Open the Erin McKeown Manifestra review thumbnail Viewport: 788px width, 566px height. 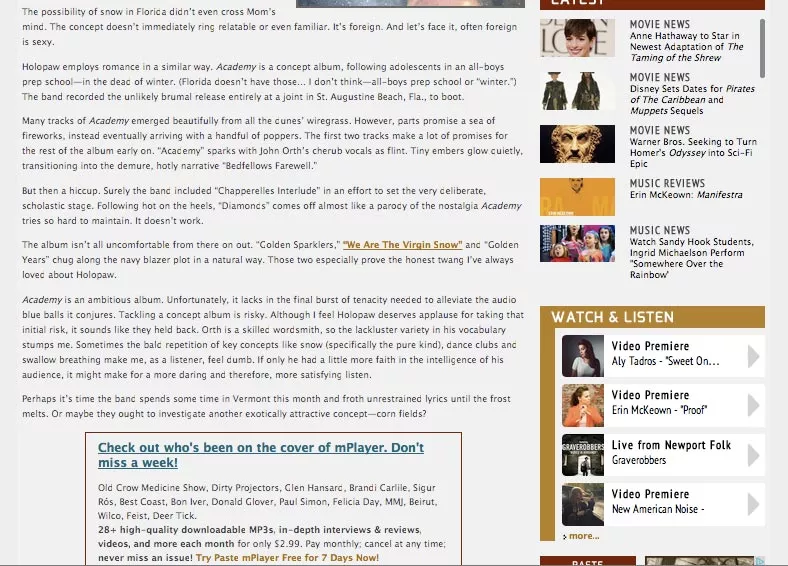[577, 197]
